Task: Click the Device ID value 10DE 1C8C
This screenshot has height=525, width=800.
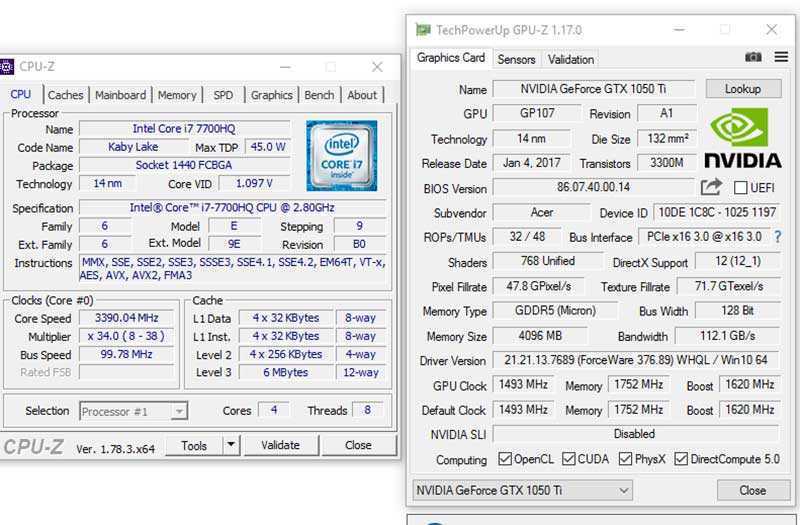Action: tap(716, 212)
